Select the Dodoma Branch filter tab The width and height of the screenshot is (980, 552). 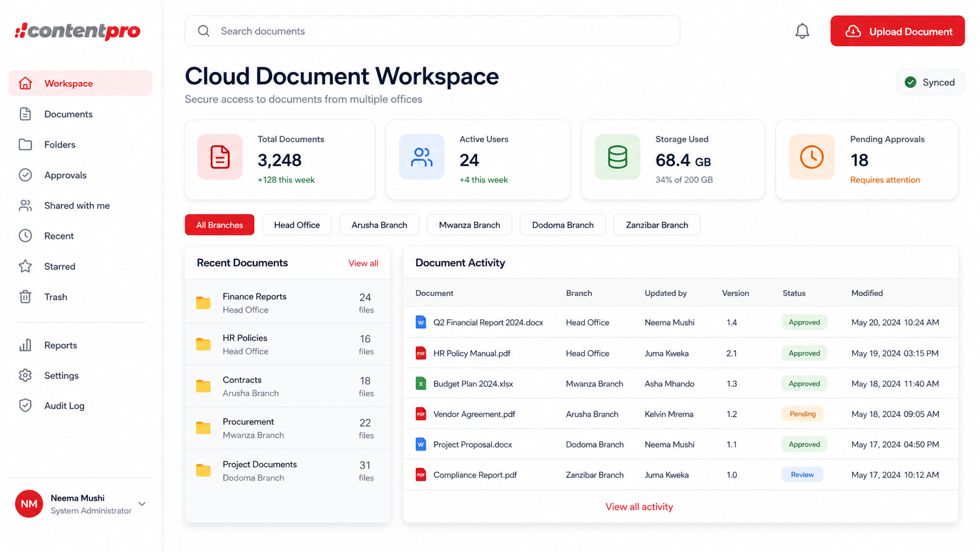[x=563, y=225]
